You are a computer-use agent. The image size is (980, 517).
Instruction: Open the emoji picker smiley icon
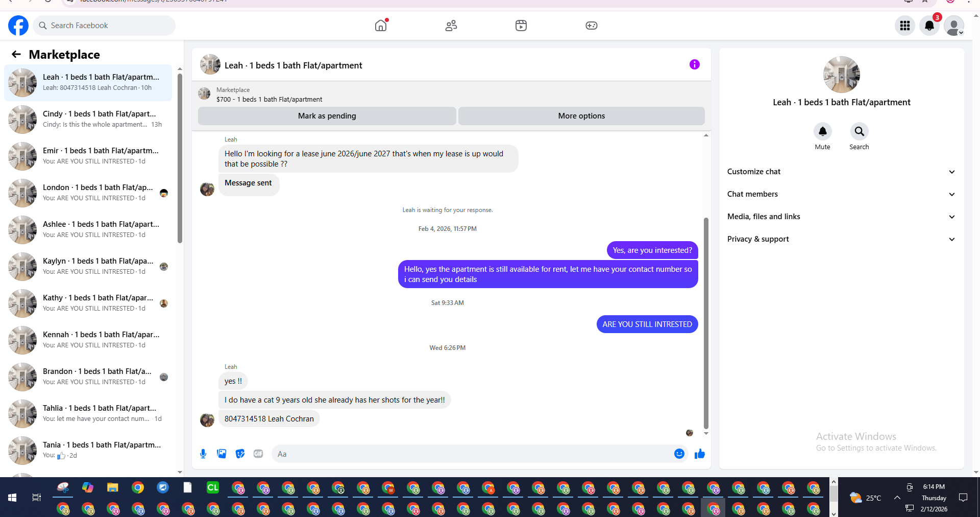679,454
